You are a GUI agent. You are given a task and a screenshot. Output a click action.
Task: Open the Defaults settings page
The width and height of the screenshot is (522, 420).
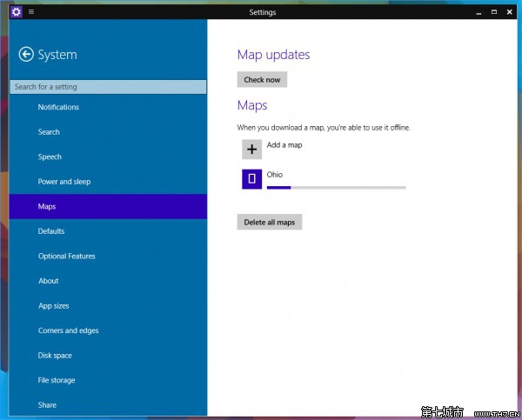(51, 231)
